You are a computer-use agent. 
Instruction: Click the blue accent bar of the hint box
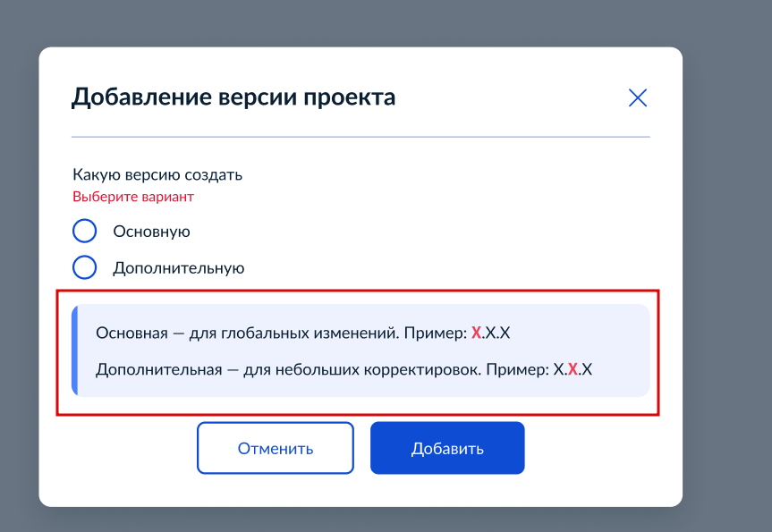[x=75, y=350]
